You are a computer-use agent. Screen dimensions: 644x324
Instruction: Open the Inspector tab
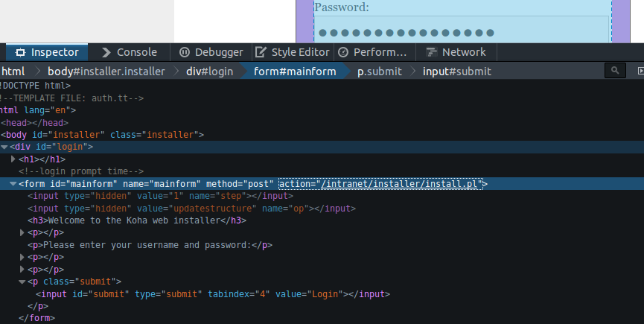coord(47,52)
